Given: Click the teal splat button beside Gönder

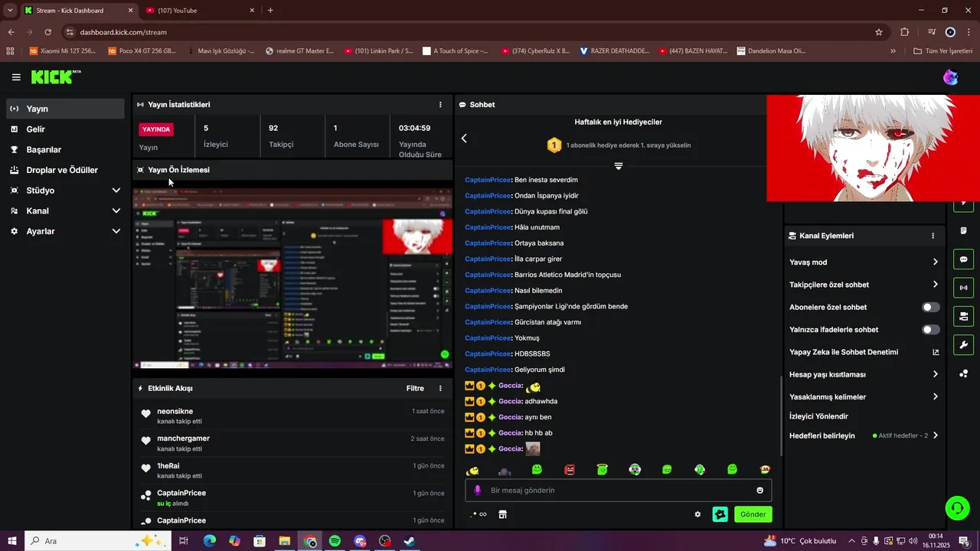Looking at the screenshot, I should (720, 514).
